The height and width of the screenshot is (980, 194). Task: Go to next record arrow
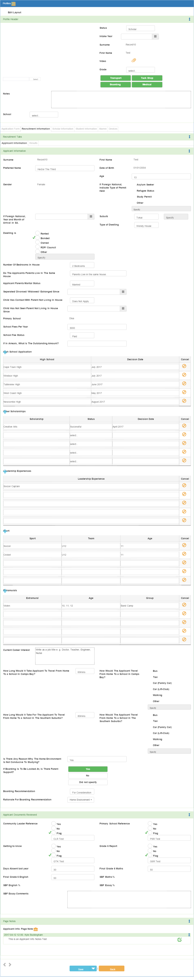tap(10, 964)
